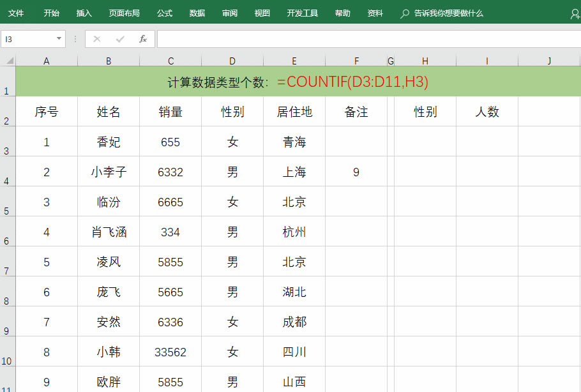Click the Enter checkmark icon in formula bar

click(x=120, y=39)
